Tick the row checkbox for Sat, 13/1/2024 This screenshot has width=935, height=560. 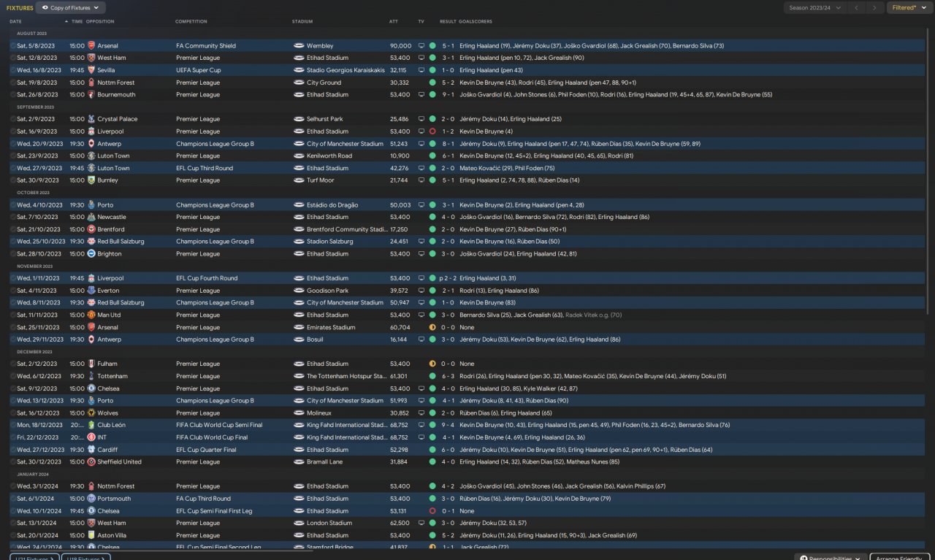[x=13, y=523]
